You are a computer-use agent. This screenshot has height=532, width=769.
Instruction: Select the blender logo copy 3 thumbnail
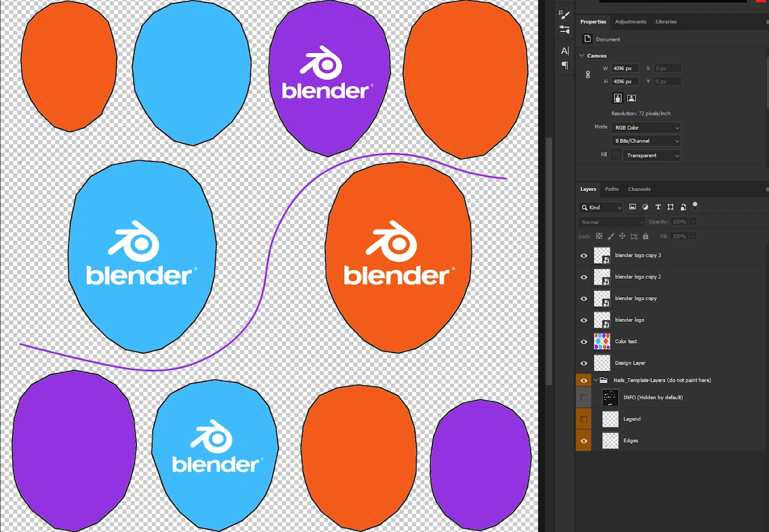pos(602,255)
